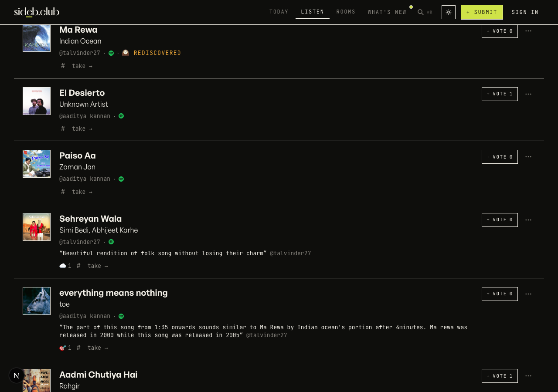
Task: Click the Spotify icon on Paiso Aa
Action: pos(121,179)
